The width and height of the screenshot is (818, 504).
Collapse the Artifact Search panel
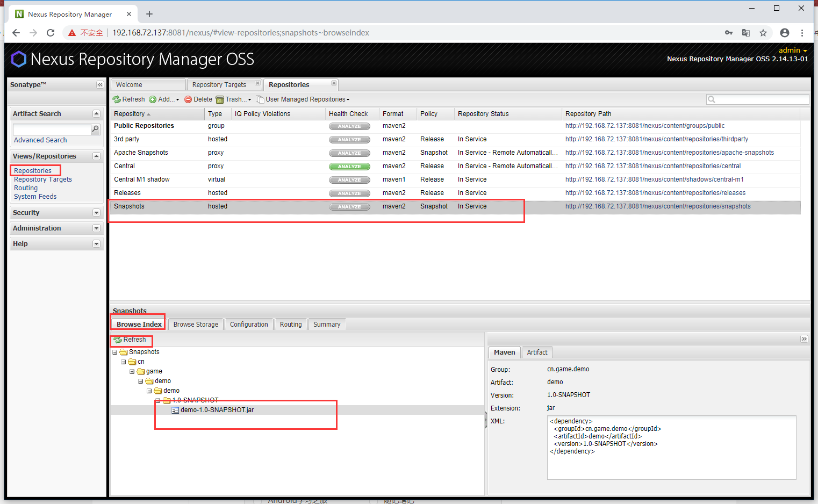tap(97, 114)
